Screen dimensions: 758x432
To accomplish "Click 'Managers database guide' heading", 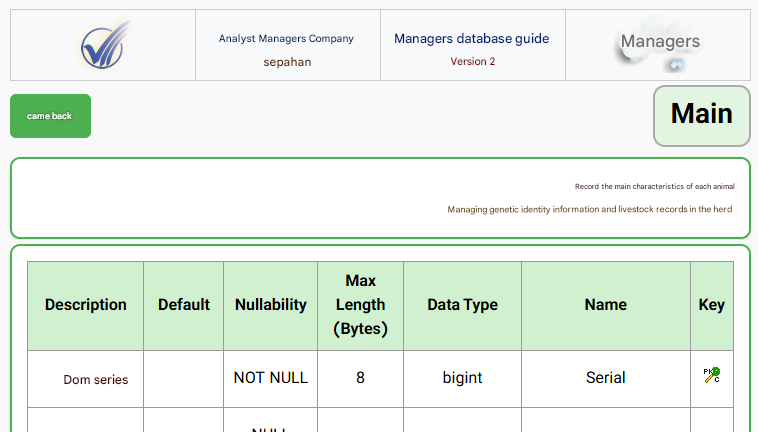I will 471,39.
